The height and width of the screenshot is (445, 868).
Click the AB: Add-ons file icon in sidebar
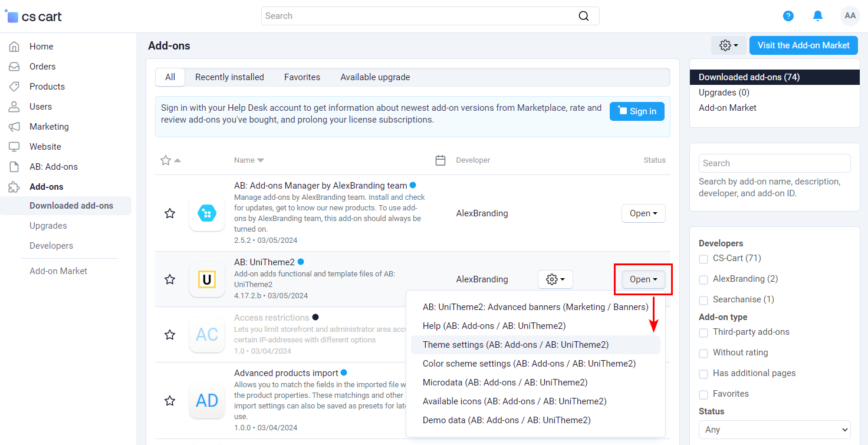click(x=14, y=167)
